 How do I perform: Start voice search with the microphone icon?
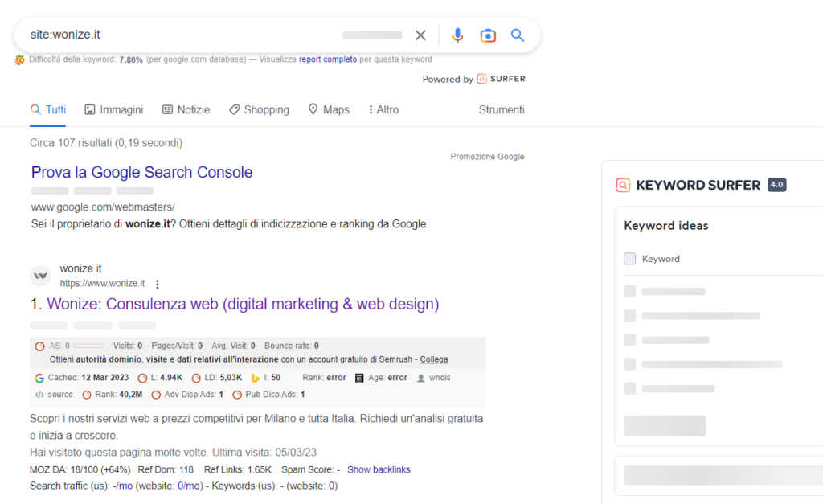(457, 35)
